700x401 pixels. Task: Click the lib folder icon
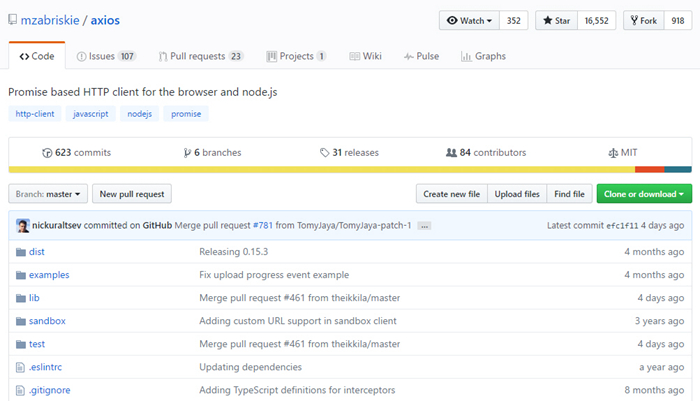tap(21, 298)
